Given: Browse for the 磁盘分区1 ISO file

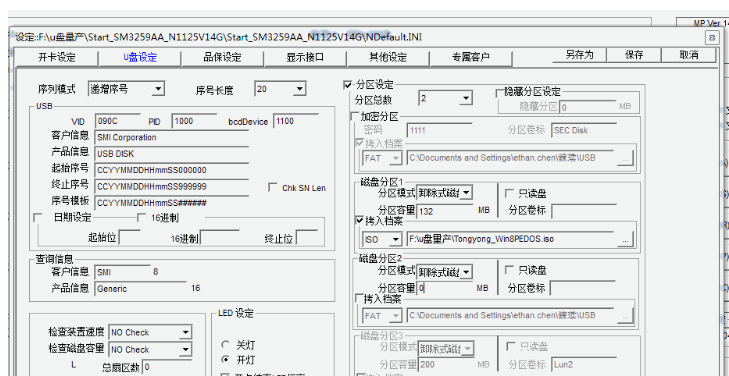Looking at the screenshot, I should click(625, 239).
